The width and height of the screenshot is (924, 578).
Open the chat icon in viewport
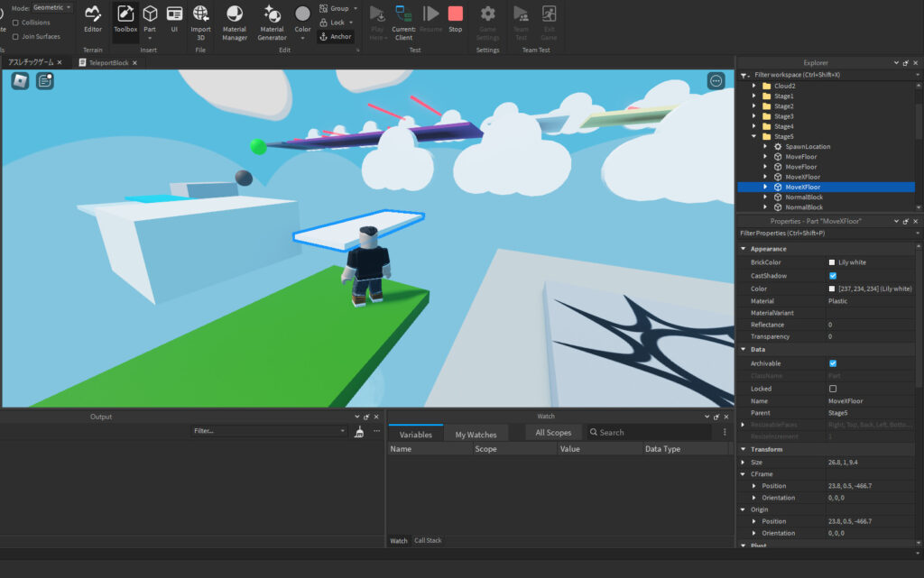(45, 80)
